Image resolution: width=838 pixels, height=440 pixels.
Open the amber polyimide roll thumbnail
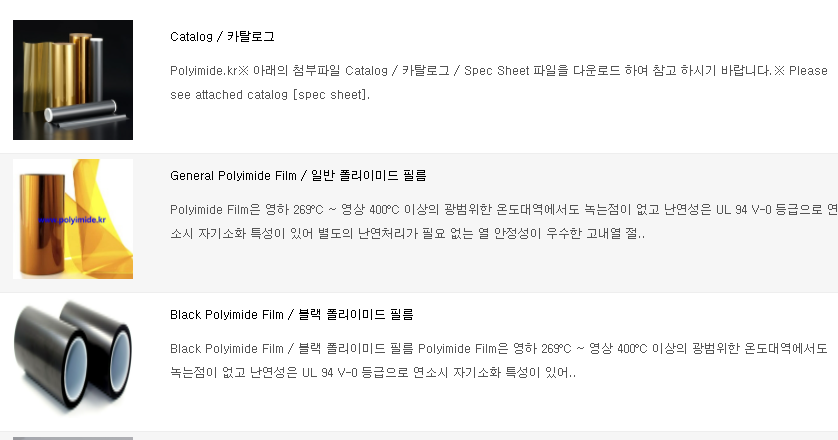pyautogui.click(x=73, y=219)
